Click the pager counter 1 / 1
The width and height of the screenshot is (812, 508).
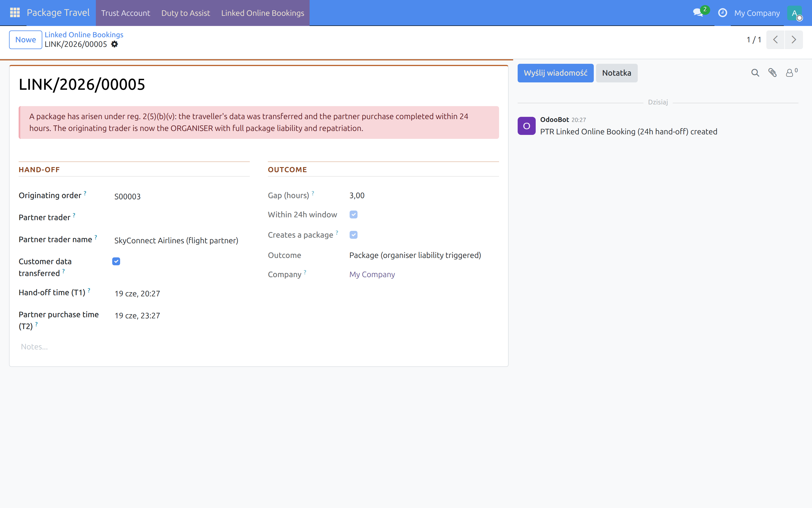754,40
